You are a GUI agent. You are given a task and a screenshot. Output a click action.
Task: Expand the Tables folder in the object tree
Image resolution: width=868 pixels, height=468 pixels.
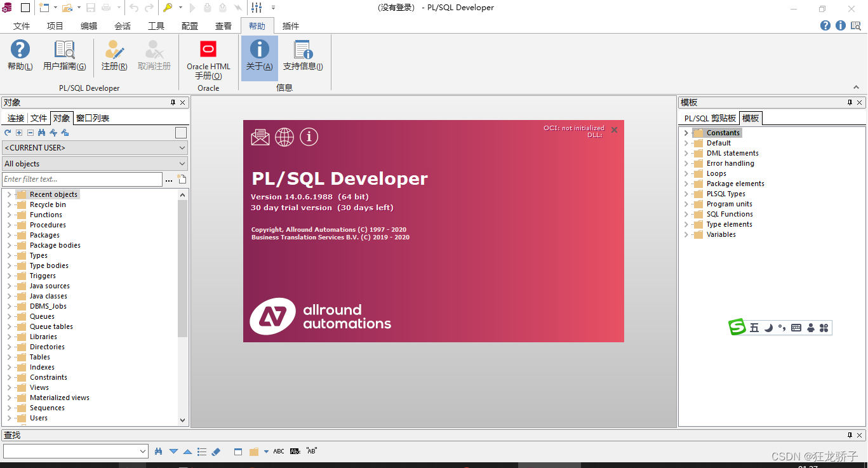9,357
